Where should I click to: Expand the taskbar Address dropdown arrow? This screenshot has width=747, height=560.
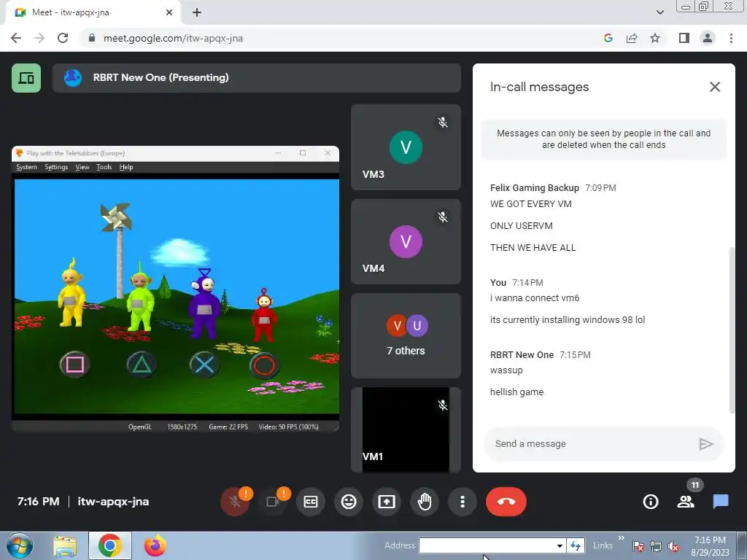[x=560, y=545]
